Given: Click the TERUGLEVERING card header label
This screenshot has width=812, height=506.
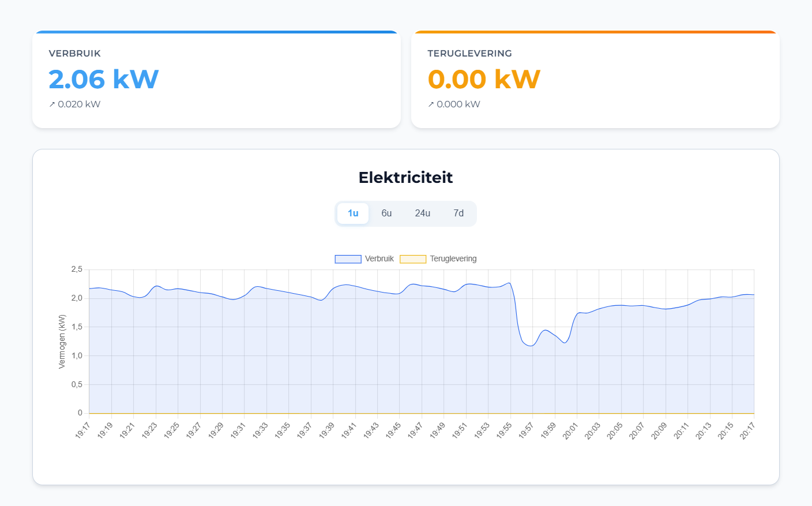Looking at the screenshot, I should point(469,53).
